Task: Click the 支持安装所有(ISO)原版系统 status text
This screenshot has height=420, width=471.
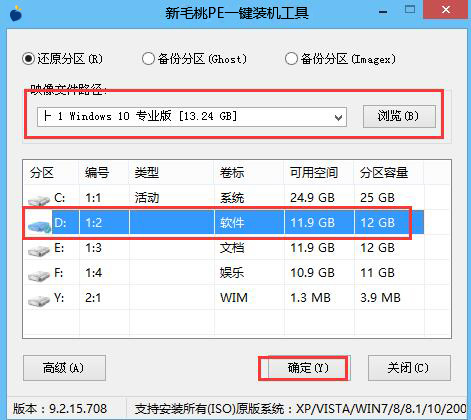Action: click(301, 409)
